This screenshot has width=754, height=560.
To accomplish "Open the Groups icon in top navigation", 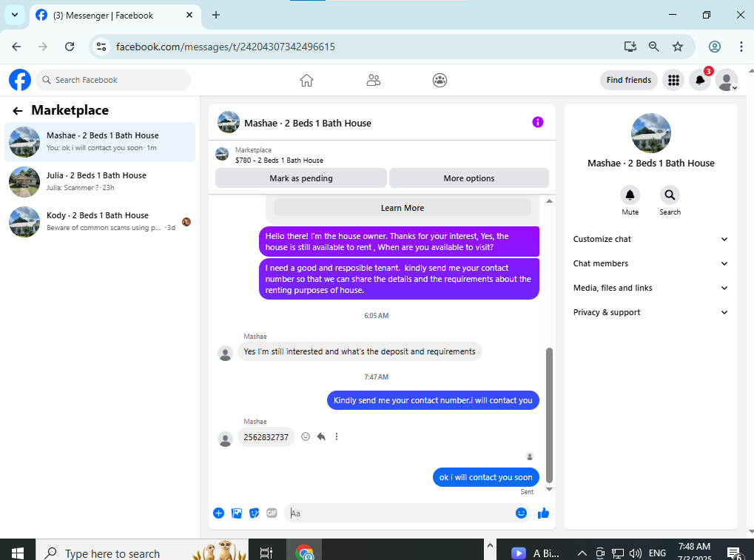I will (x=440, y=81).
